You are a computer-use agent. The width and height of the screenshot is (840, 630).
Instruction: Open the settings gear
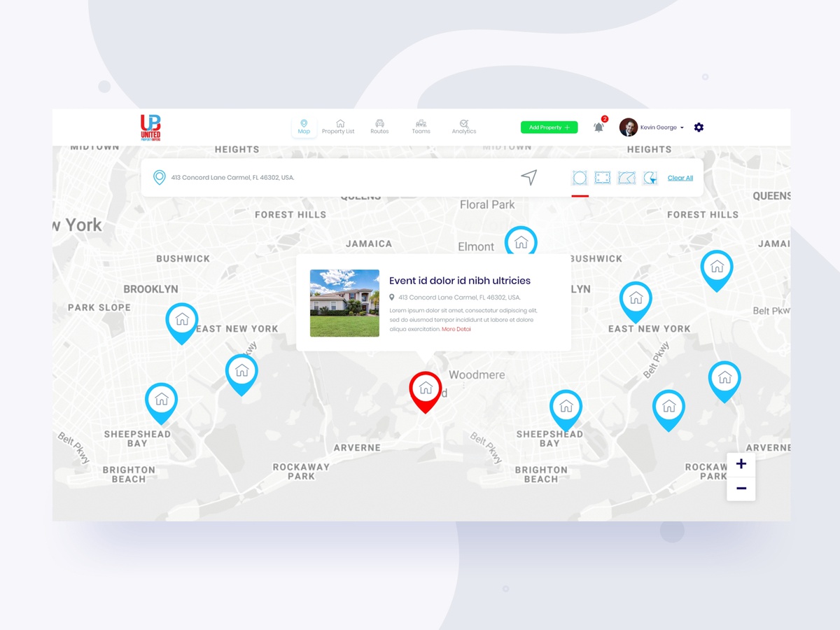point(699,127)
